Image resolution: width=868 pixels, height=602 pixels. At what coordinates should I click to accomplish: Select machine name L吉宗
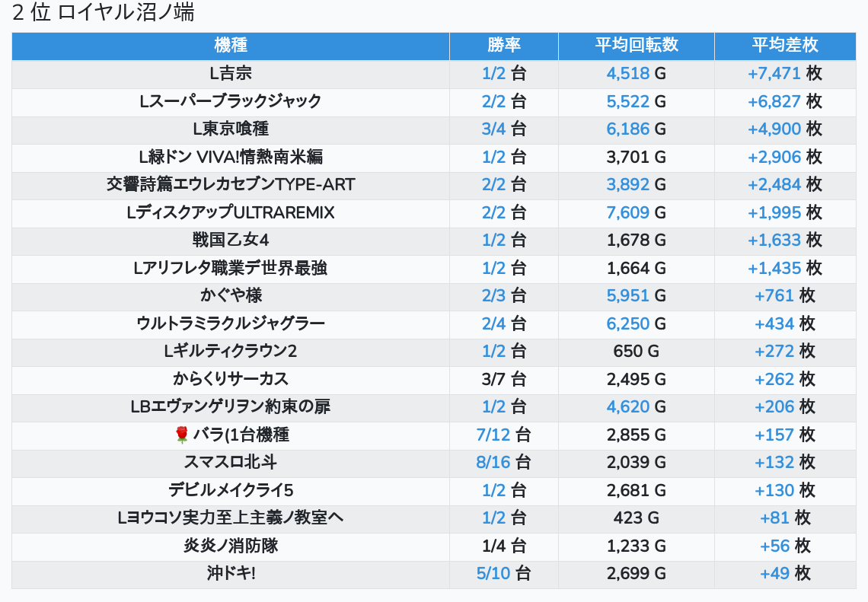point(230,73)
